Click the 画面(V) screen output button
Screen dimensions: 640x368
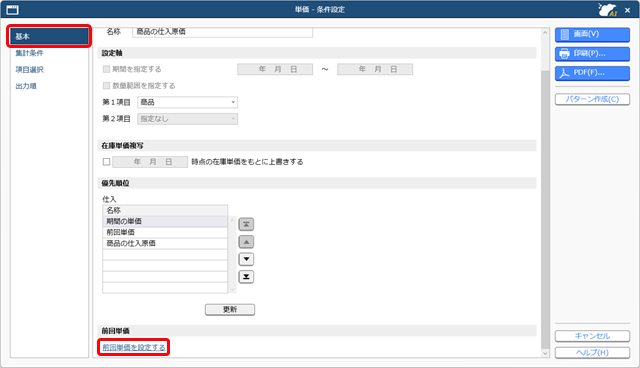click(592, 34)
